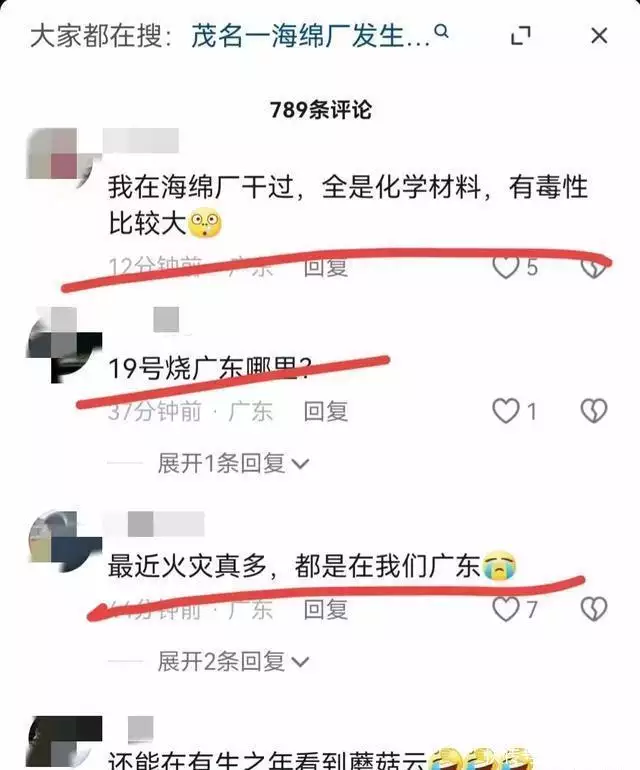The height and width of the screenshot is (770, 640).
Task: Open avatar of 19号烧广东 commenter
Action: coord(64,345)
